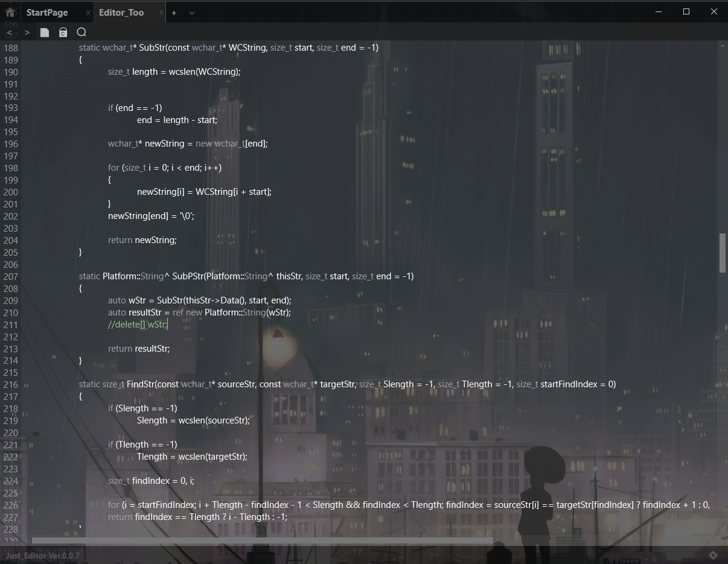Viewport: 728px width, 564px height.
Task: Click 'Tlength = wcslen(targetStr);' line
Action: coord(192,457)
